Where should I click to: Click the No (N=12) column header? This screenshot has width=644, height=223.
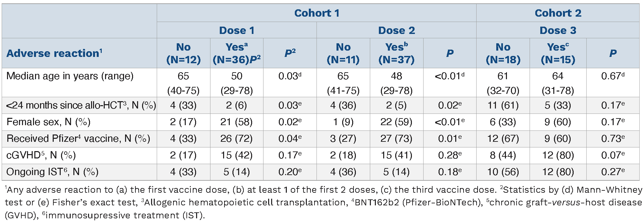coord(183,53)
